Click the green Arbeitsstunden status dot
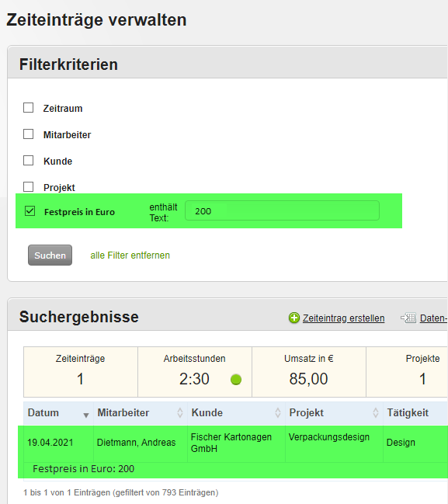The height and width of the screenshot is (504, 448). (x=236, y=379)
